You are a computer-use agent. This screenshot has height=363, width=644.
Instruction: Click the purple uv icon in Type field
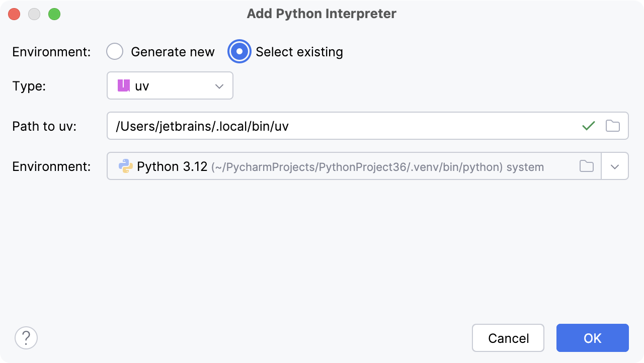click(124, 86)
